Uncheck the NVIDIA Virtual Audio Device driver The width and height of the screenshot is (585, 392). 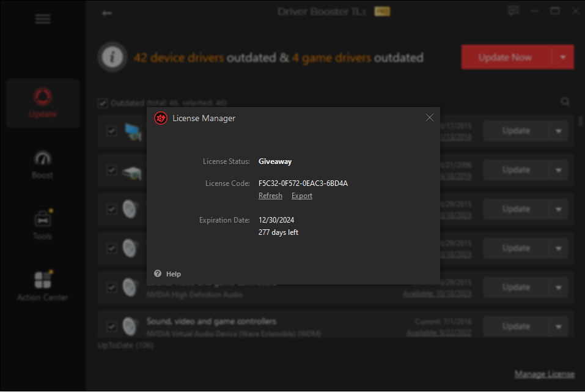point(111,326)
